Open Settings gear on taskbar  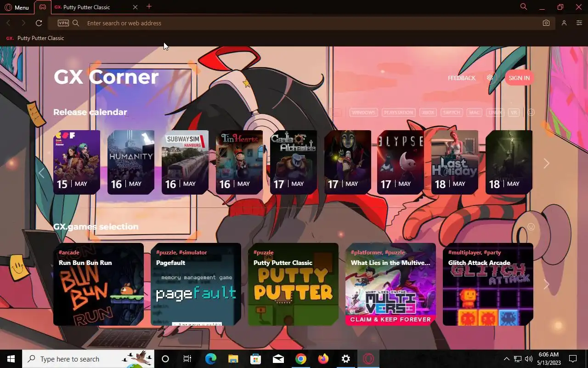(346, 359)
